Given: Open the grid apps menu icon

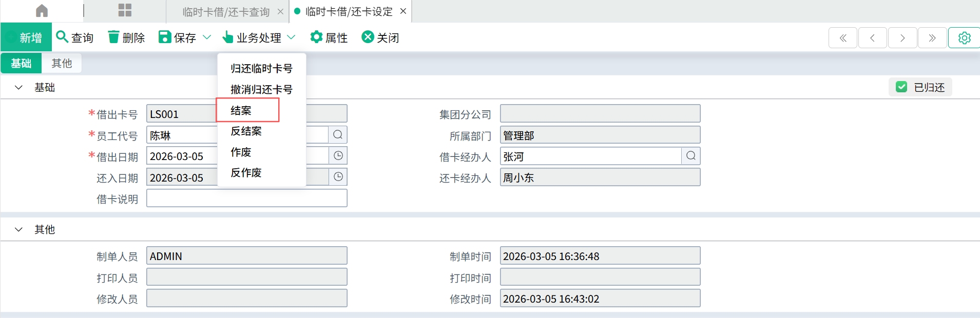Looking at the screenshot, I should click(125, 11).
